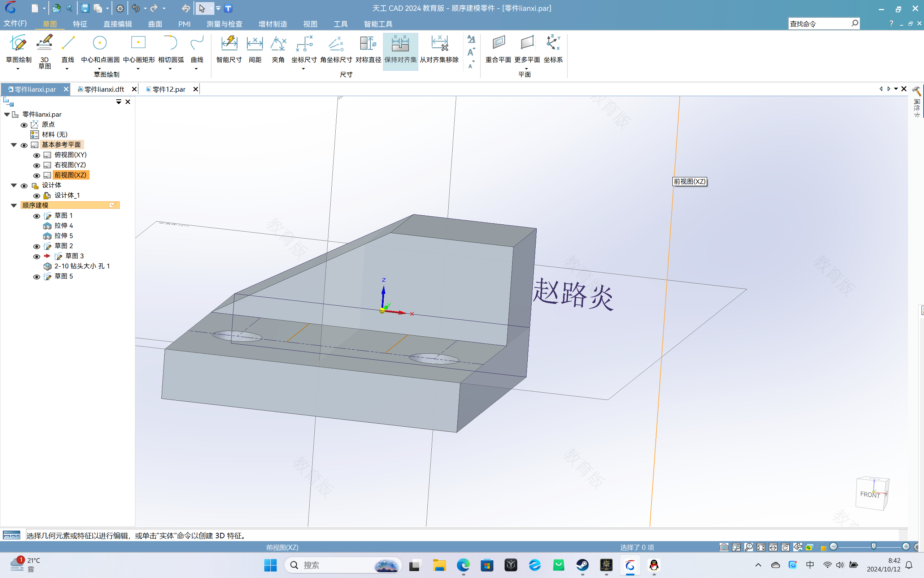This screenshot has height=578, width=924.
Task: Click the FRONT view orientation cube
Action: pyautogui.click(x=872, y=493)
